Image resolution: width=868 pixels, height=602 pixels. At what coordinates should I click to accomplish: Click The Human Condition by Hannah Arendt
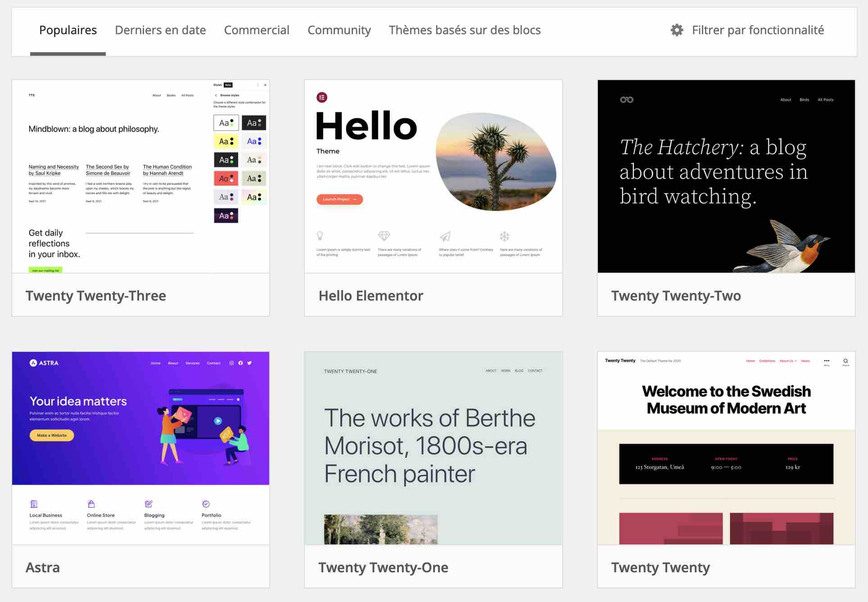(x=167, y=170)
